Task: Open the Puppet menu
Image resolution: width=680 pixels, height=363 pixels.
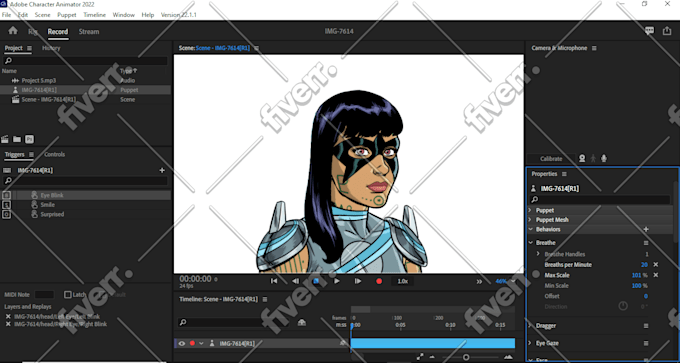Action: [x=66, y=15]
